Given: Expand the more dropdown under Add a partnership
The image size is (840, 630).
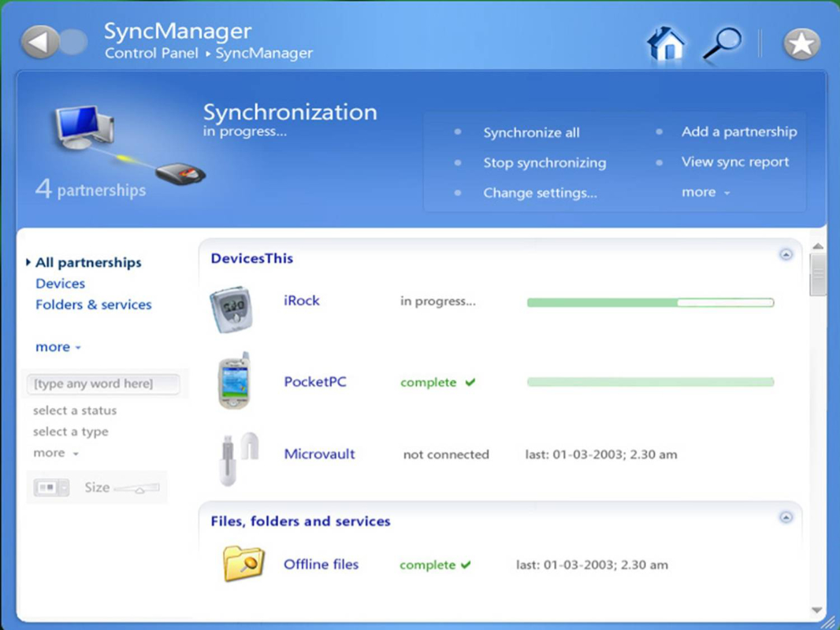Looking at the screenshot, I should point(706,192).
